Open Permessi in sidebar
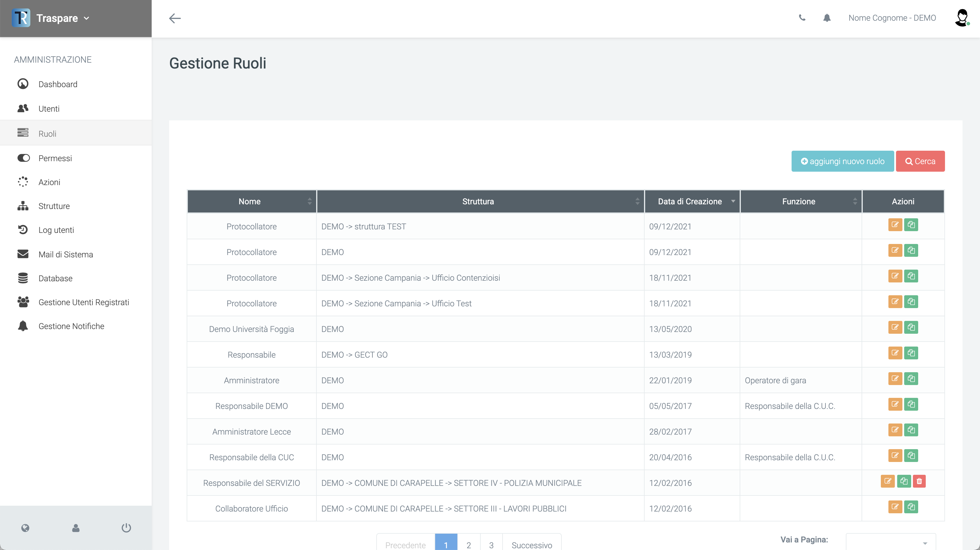Viewport: 980px width, 550px height. point(55,158)
